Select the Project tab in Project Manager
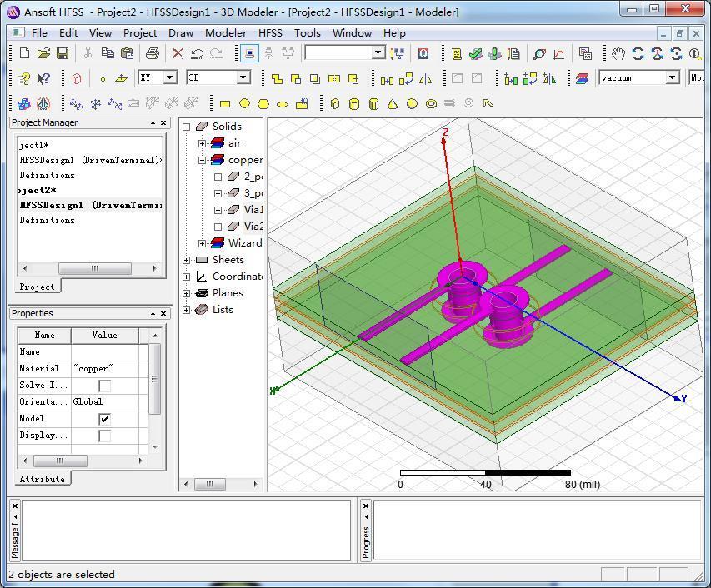The image size is (711, 588). 37,287
